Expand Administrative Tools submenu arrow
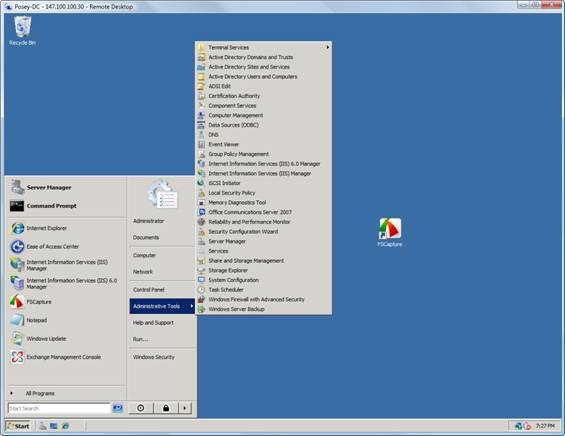This screenshot has height=436, width=565. tap(192, 306)
